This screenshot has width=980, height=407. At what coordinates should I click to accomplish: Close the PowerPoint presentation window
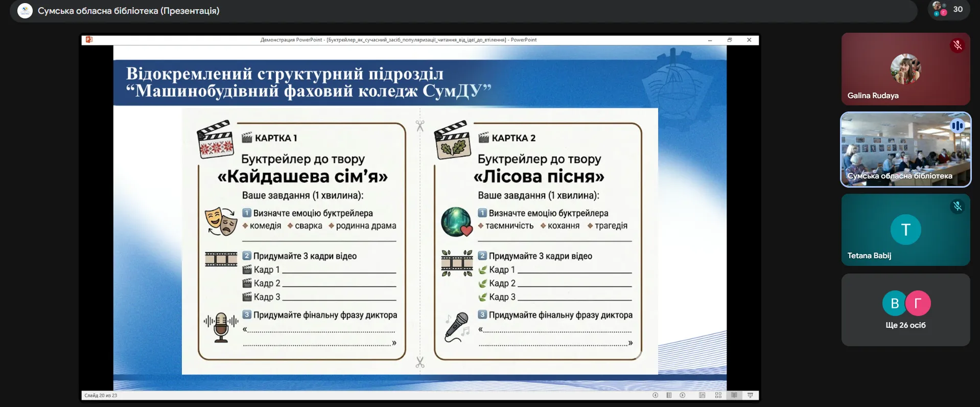[x=749, y=40]
